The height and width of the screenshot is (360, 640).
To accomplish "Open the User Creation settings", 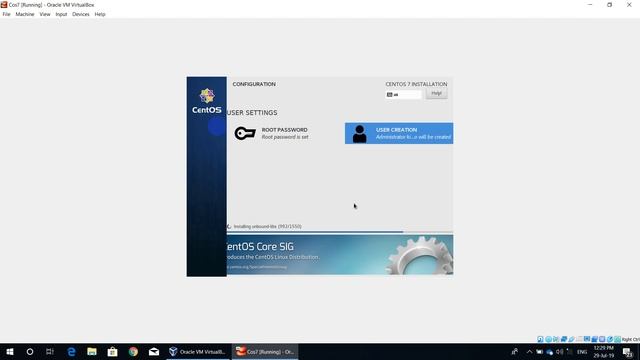I will click(x=399, y=133).
